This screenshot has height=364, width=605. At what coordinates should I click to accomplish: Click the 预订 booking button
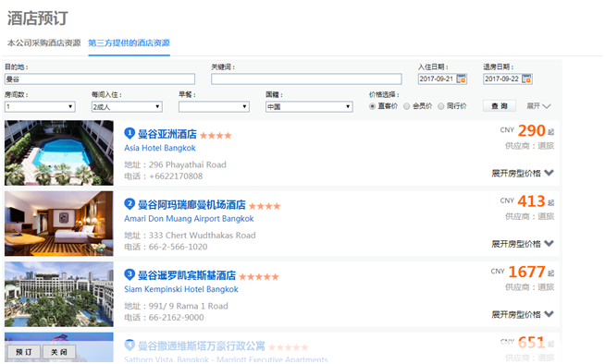[24, 352]
